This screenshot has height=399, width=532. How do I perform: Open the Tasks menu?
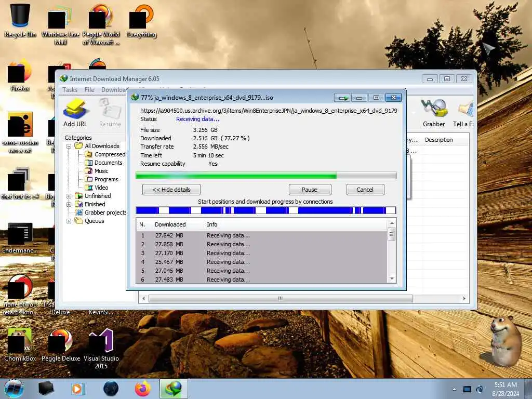[x=70, y=89]
